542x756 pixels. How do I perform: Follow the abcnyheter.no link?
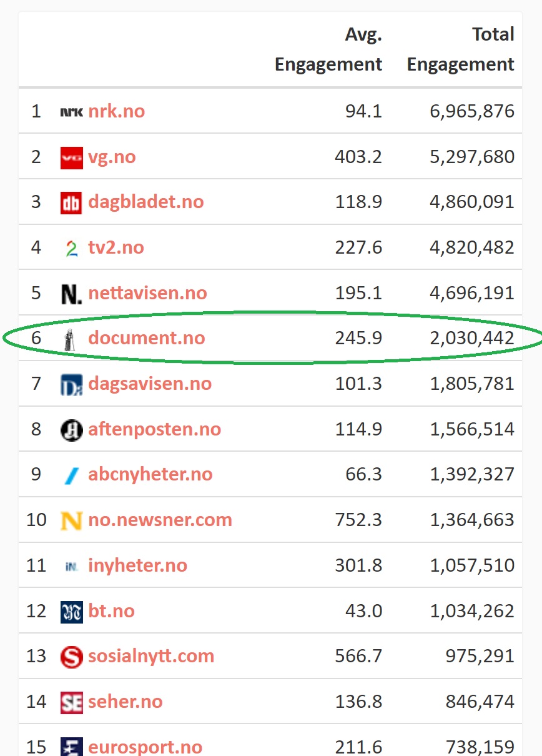(x=150, y=474)
